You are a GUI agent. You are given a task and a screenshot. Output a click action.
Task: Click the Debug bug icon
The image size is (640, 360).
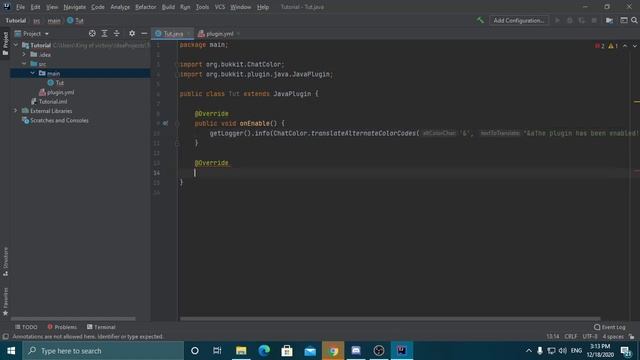pos(570,20)
